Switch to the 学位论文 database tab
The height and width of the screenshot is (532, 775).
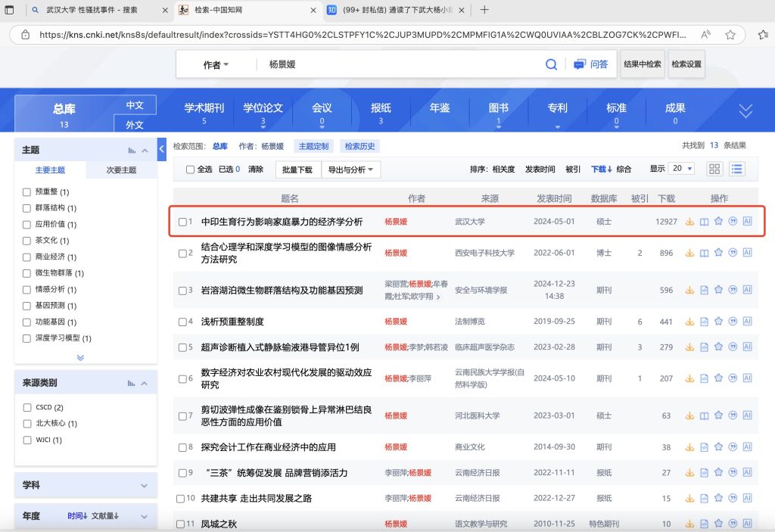[263, 113]
